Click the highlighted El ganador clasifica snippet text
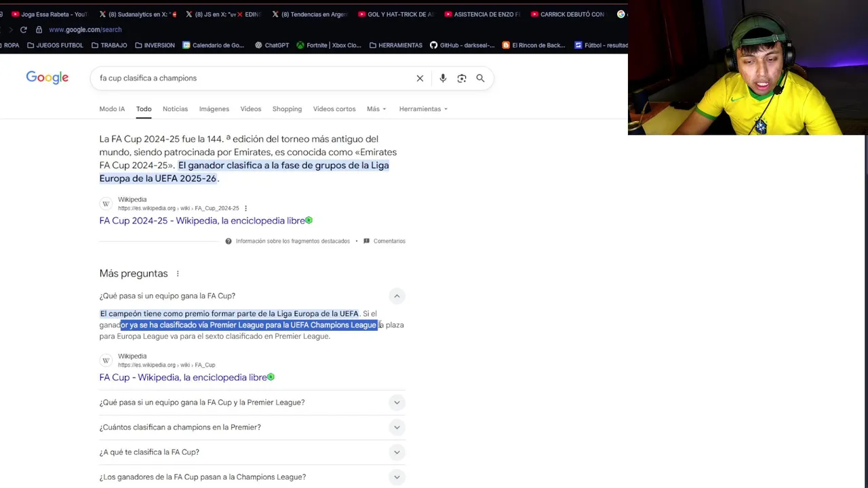The height and width of the screenshot is (488, 868). pyautogui.click(x=244, y=171)
